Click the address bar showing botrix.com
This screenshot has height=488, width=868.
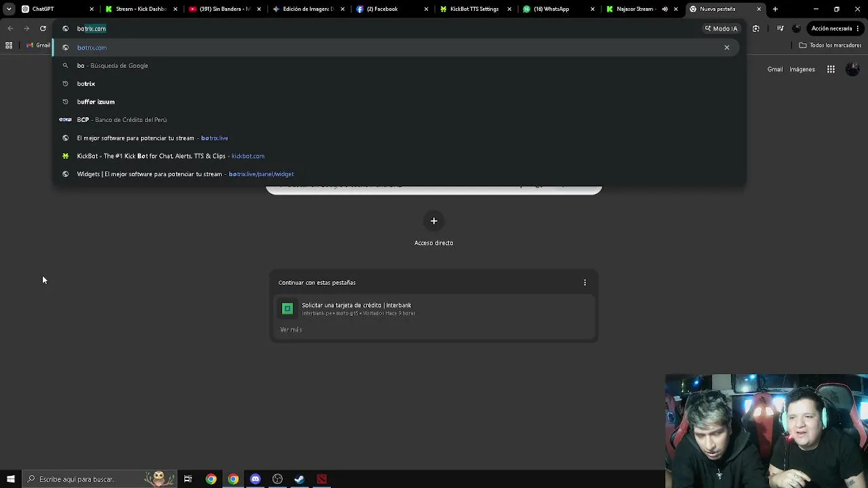[x=380, y=28]
